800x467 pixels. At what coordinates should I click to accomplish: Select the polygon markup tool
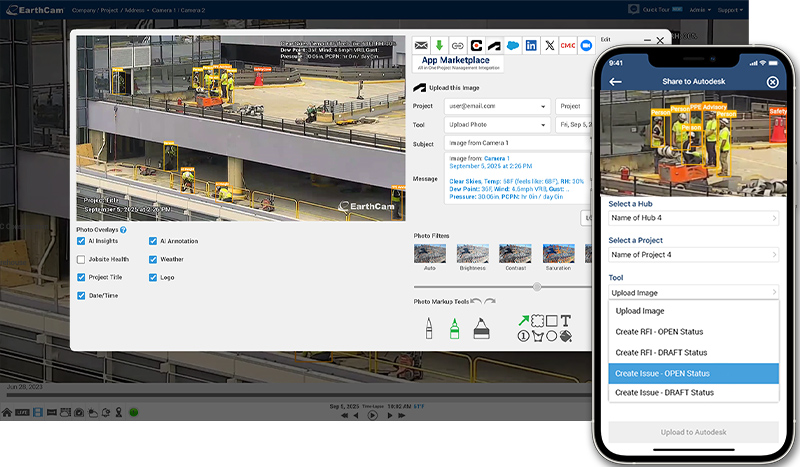tap(537, 336)
